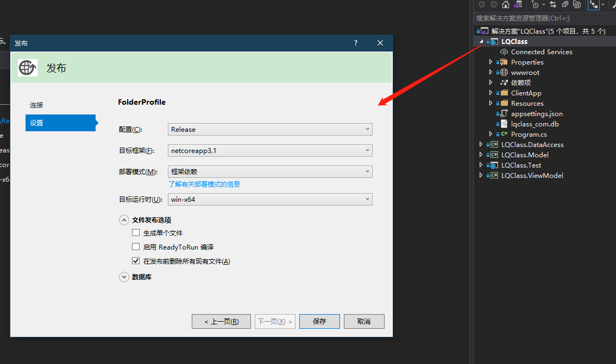Click the Resources folder icon
The image size is (616, 364).
(x=504, y=103)
